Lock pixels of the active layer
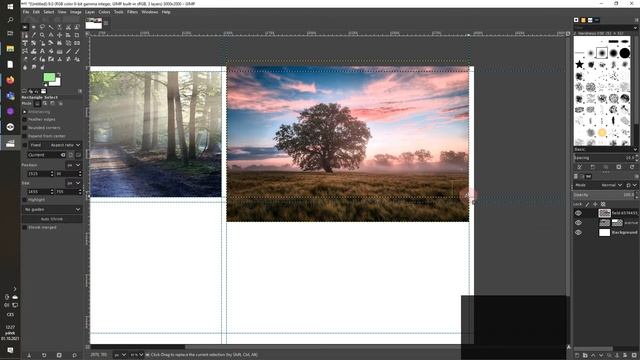 pyautogui.click(x=587, y=204)
